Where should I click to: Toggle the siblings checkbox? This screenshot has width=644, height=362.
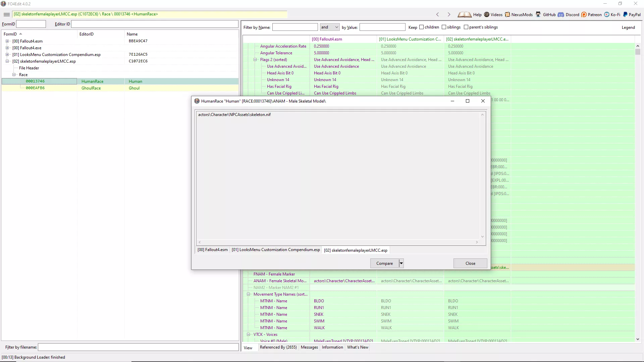pyautogui.click(x=444, y=27)
